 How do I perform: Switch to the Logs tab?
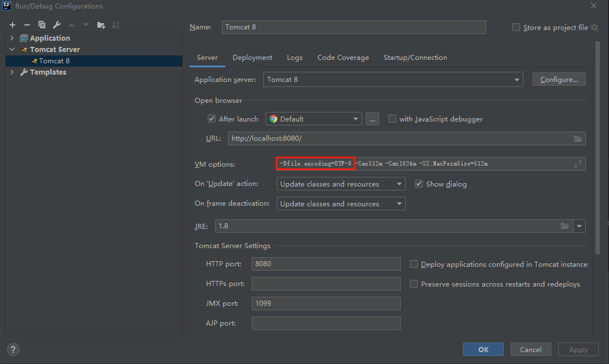295,58
